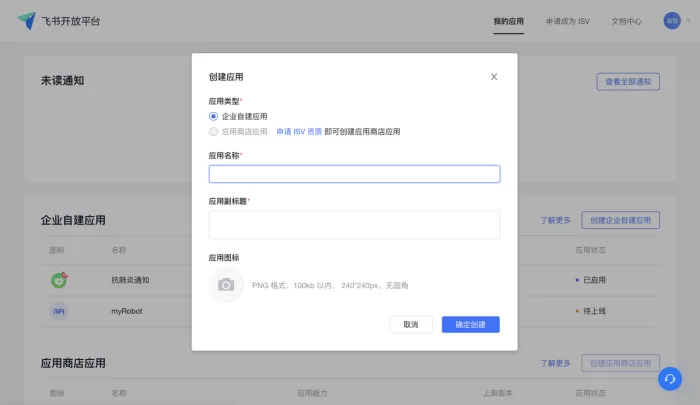Click the PNG format hint text

click(330, 285)
